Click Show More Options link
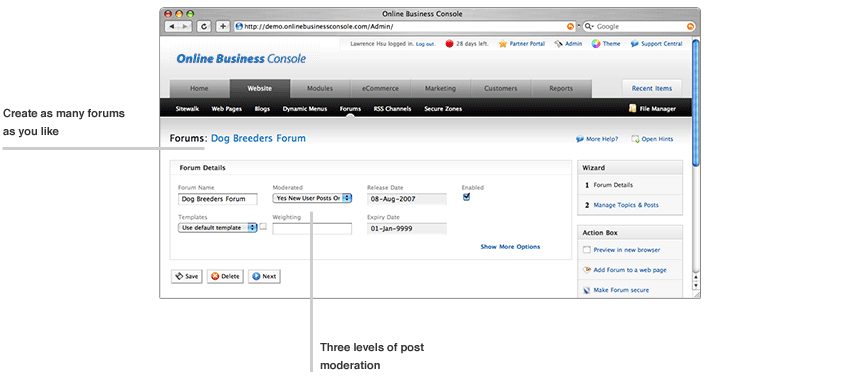The height and width of the screenshot is (378, 860). tap(510, 247)
